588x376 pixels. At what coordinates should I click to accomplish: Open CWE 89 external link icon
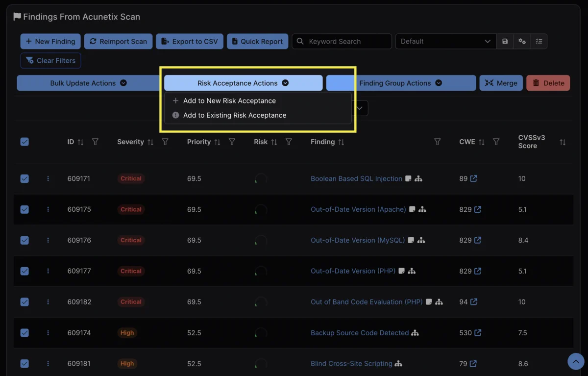click(x=474, y=179)
